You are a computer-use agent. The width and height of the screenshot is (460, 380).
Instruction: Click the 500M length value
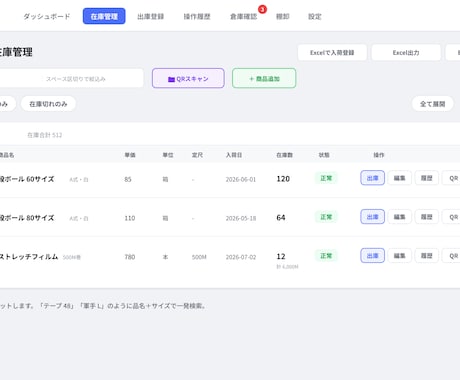[x=199, y=257]
